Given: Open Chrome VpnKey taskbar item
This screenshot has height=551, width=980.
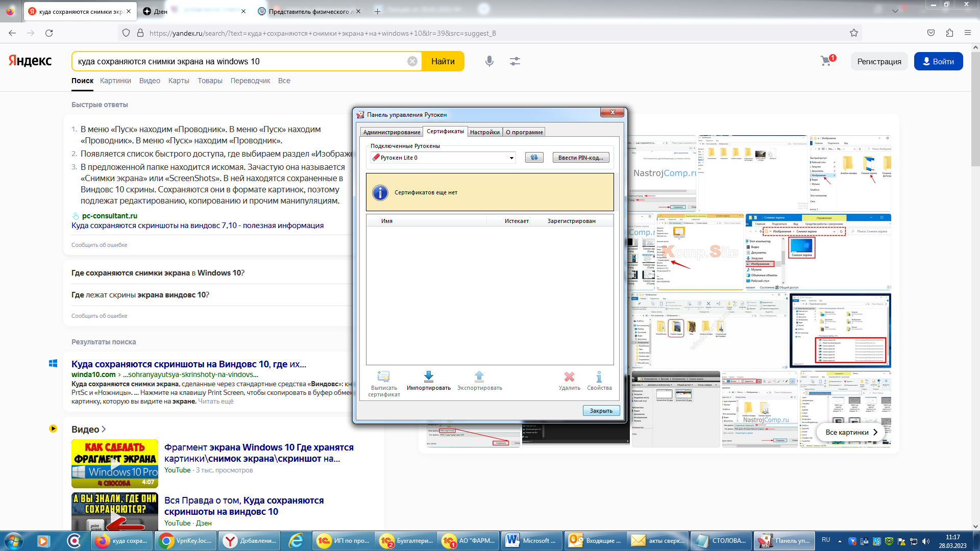Looking at the screenshot, I should [186, 541].
